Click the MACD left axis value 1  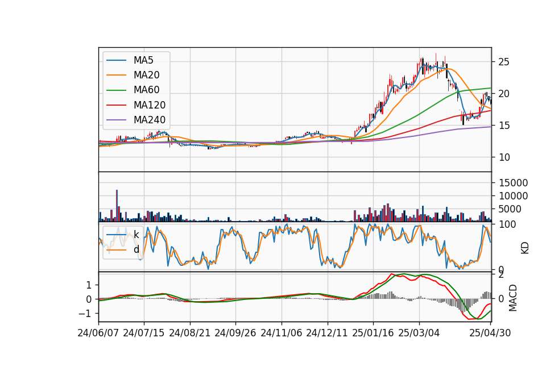click(x=89, y=285)
